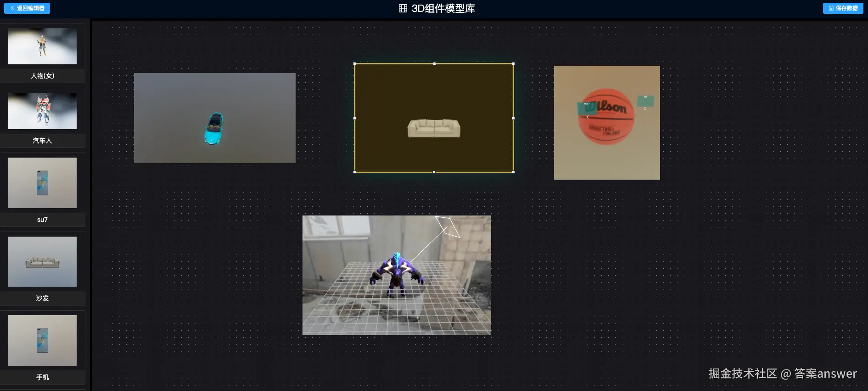The width and height of the screenshot is (868, 391).
Task: Click the document icon in 保存数据 button
Action: click(x=831, y=8)
